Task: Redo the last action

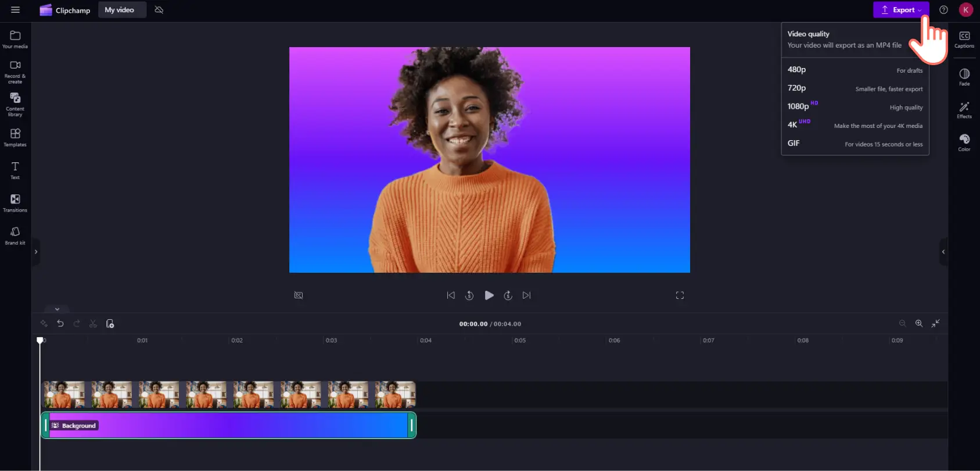Action: 77,323
